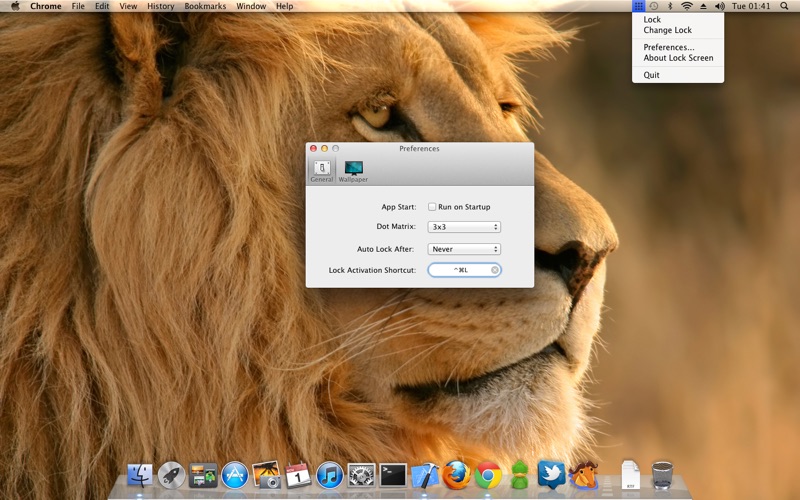The image size is (800, 500).
Task: Open the Auto Lock After dropdown
Action: pyautogui.click(x=464, y=249)
